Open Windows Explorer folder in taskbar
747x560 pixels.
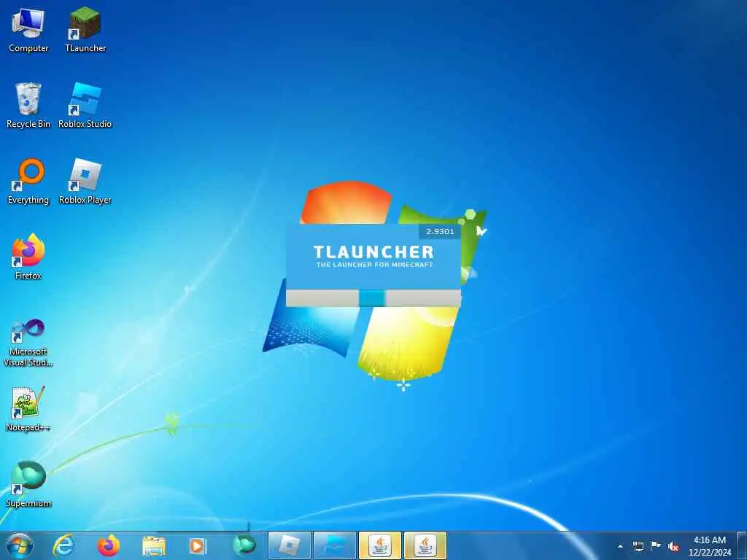(153, 546)
